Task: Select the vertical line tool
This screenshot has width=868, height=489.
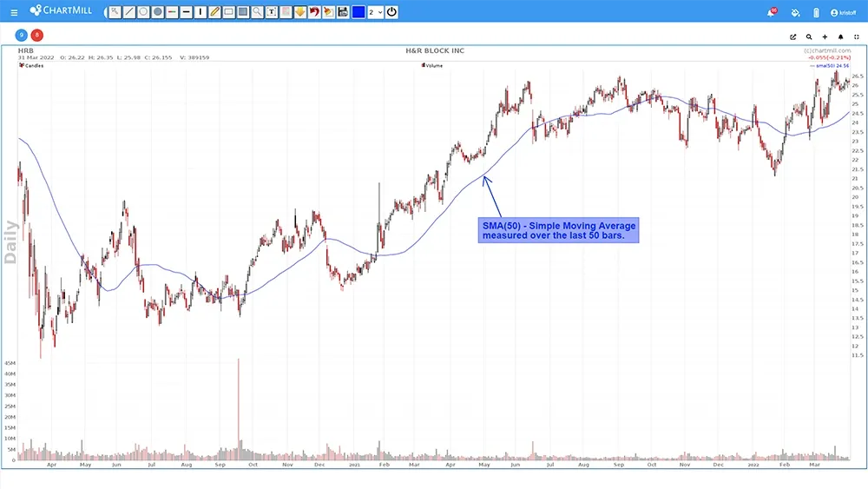Action: [x=201, y=11]
